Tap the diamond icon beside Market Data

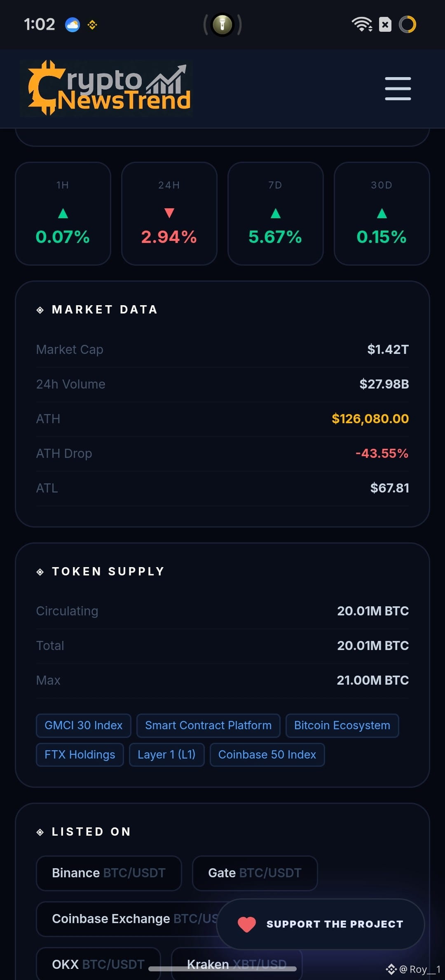(40, 310)
